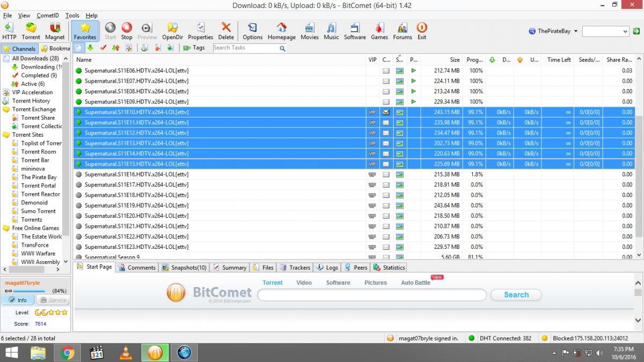Click the Movies toolbar icon
644x362 pixels.
[309, 31]
